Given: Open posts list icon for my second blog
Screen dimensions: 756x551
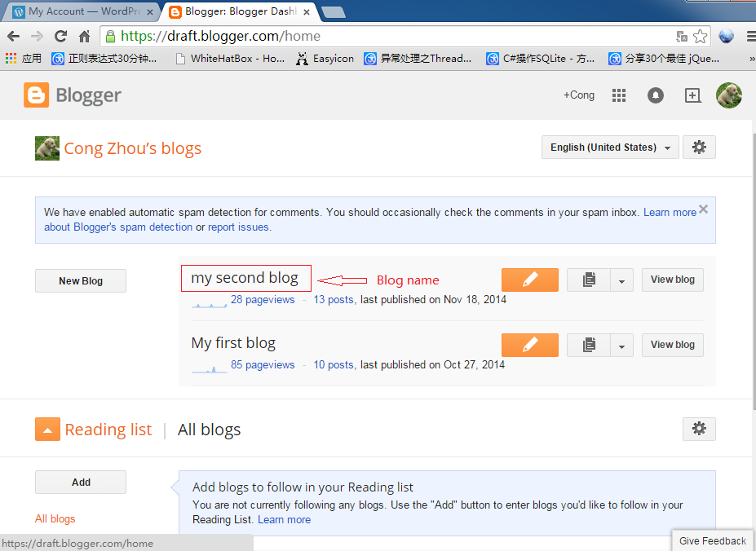Looking at the screenshot, I should pyautogui.click(x=588, y=280).
